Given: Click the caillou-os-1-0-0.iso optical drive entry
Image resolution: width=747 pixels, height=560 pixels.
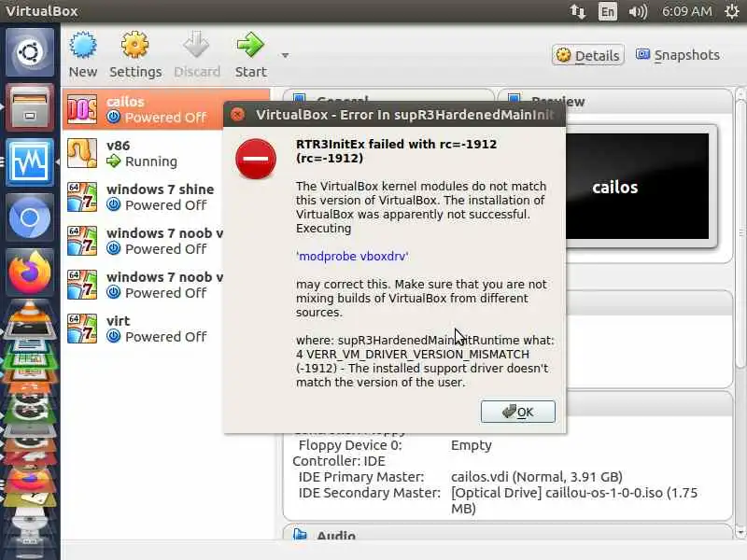Looking at the screenshot, I should [x=574, y=500].
